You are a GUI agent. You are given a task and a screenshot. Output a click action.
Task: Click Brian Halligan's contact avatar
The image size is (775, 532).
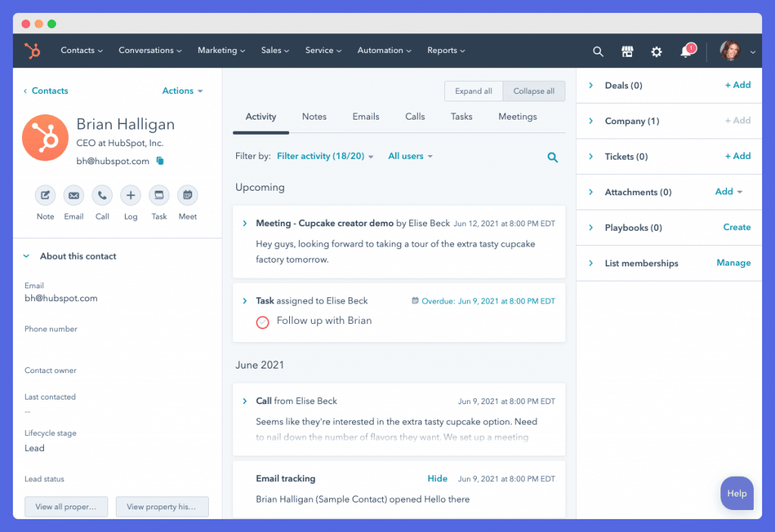coord(45,138)
